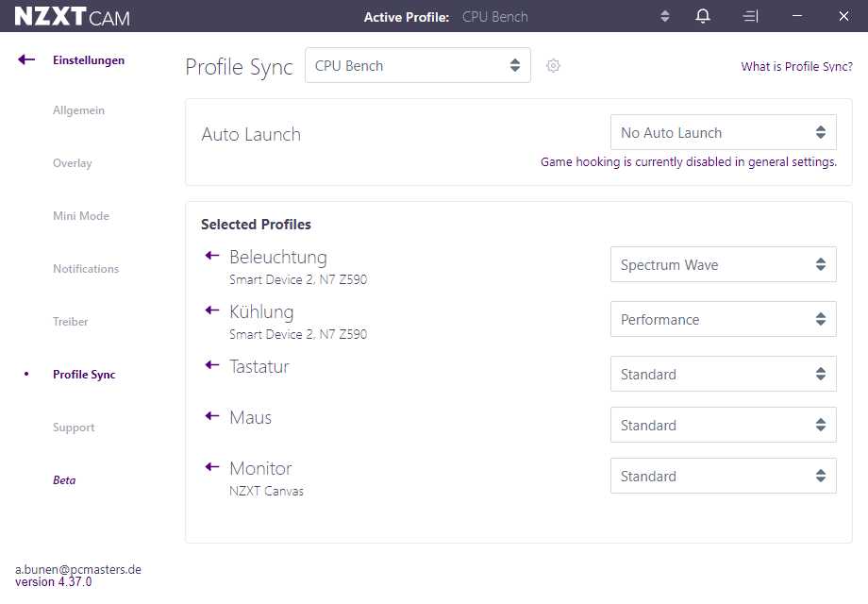Open the Standard dropdown for Monitor
Image resolution: width=868 pixels, height=604 pixels.
tap(723, 476)
